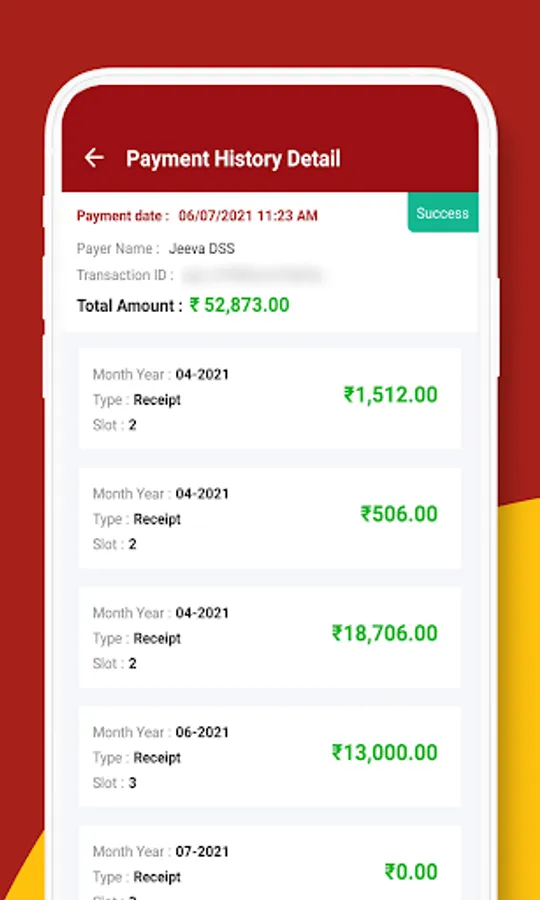This screenshot has height=900, width=540.
Task: Click the blurred Transaction ID value
Action: (x=253, y=276)
